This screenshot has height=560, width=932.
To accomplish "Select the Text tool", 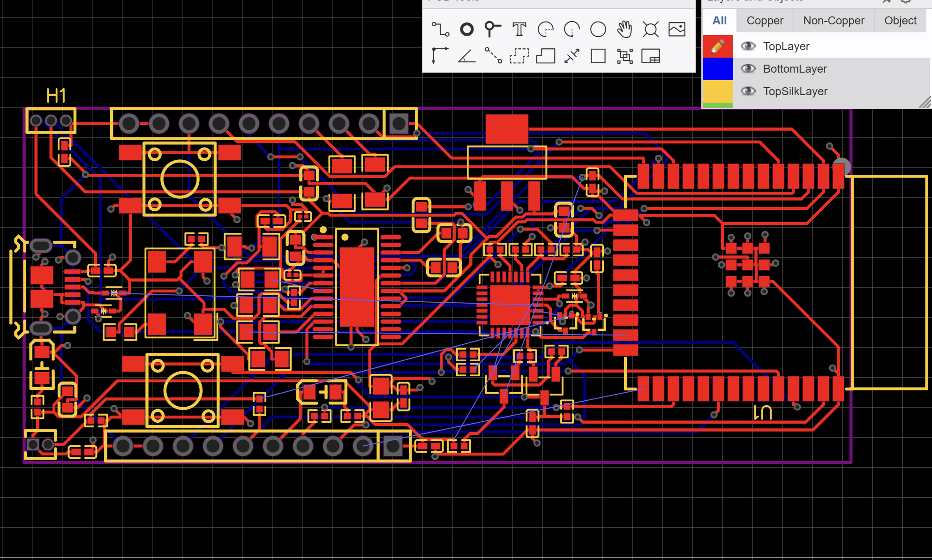I will tap(519, 30).
